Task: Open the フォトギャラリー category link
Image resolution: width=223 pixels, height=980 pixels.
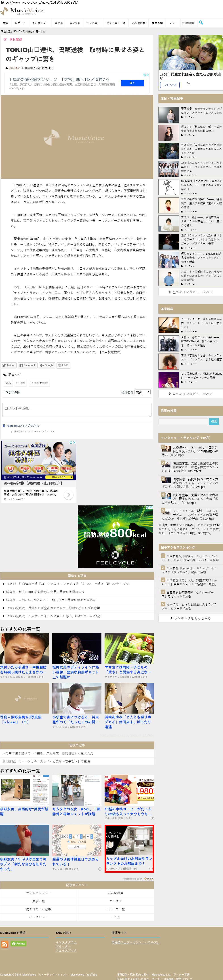Action: coord(38,893)
